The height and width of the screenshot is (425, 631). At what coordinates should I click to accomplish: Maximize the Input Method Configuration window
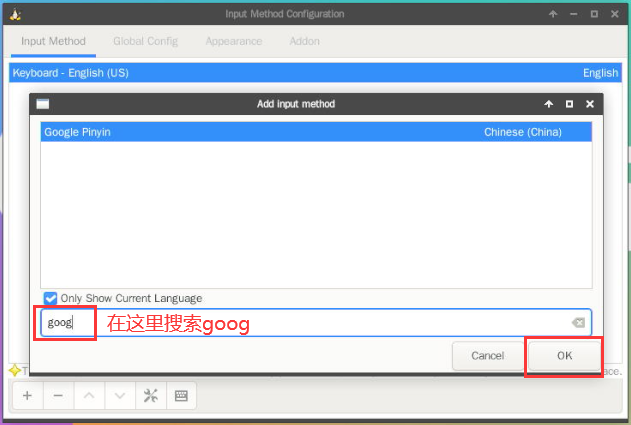(x=594, y=14)
